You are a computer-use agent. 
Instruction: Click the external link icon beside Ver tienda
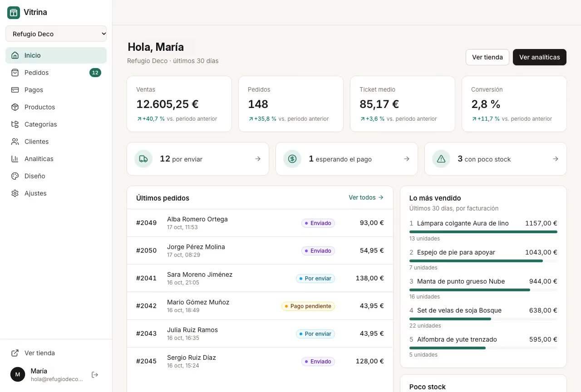click(15, 353)
